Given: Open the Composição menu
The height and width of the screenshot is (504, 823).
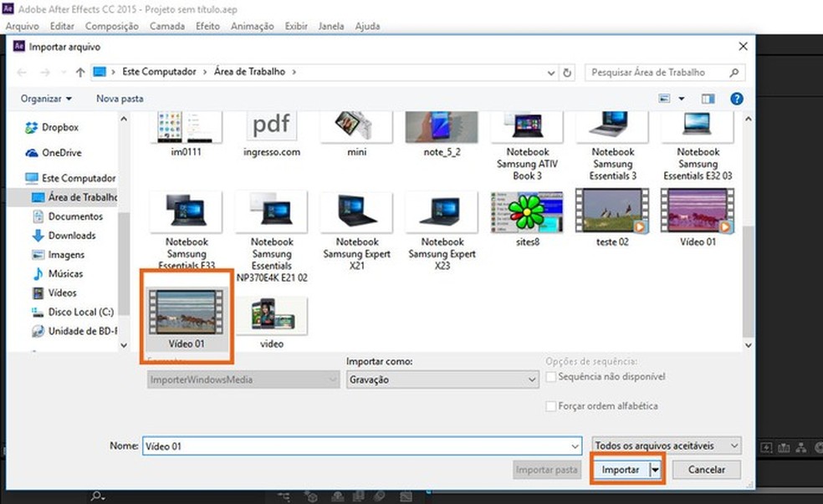Looking at the screenshot, I should point(111,26).
